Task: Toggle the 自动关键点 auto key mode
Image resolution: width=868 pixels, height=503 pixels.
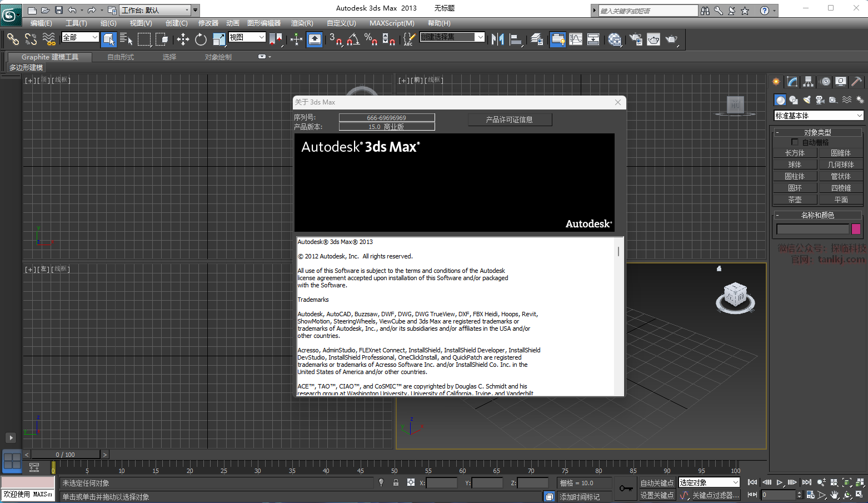Action: point(657,483)
